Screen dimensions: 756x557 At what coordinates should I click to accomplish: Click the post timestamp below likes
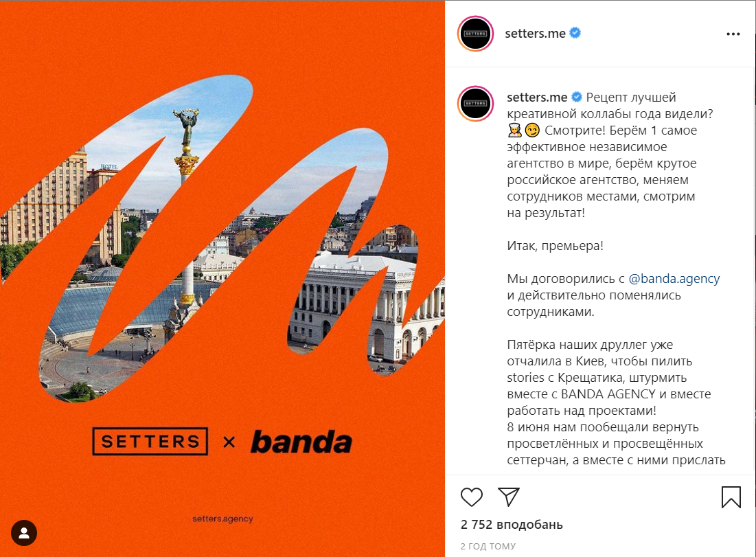pyautogui.click(x=488, y=547)
